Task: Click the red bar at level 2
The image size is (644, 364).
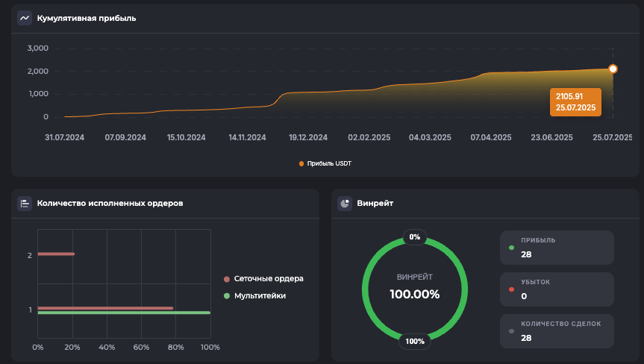Action: (56, 254)
